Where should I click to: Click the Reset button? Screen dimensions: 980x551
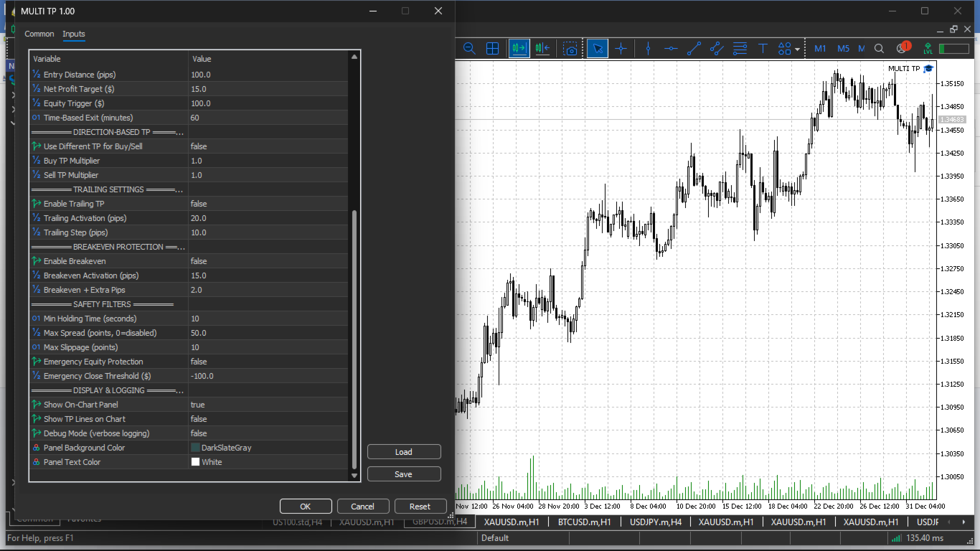coord(420,507)
